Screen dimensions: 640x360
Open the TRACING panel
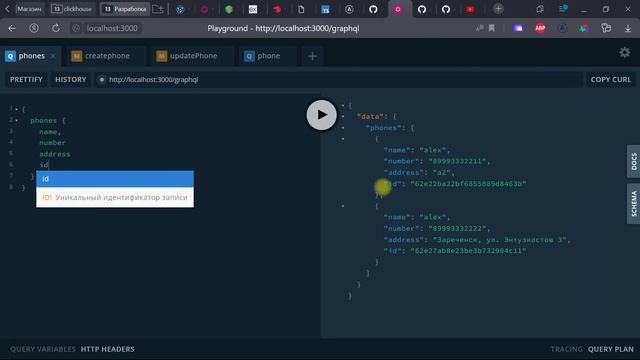(567, 349)
